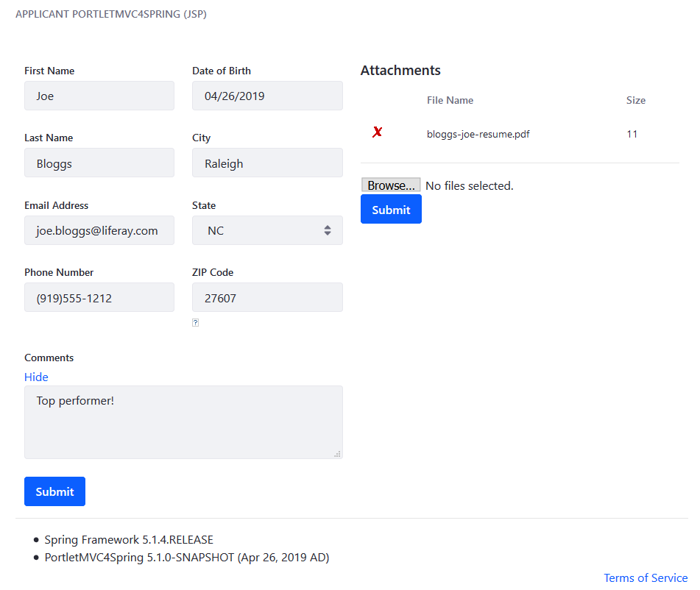Click the Date of Birth label
The image size is (700, 590).
[222, 71]
